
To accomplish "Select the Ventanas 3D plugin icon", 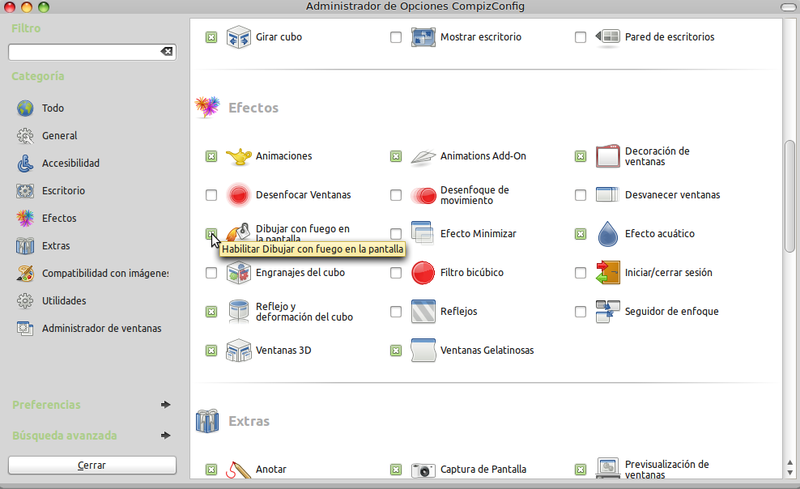I will (x=238, y=350).
